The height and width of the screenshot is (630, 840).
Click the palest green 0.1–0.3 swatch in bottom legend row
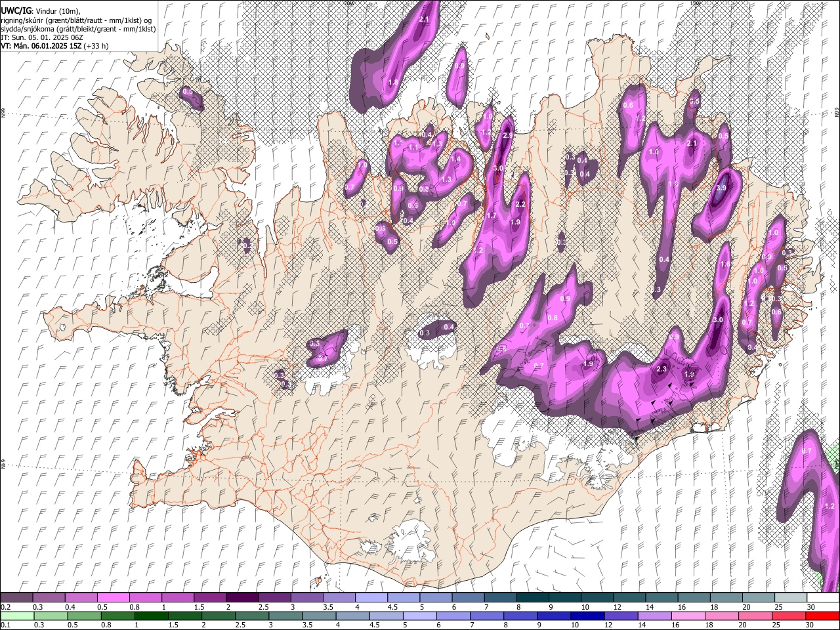16,616
